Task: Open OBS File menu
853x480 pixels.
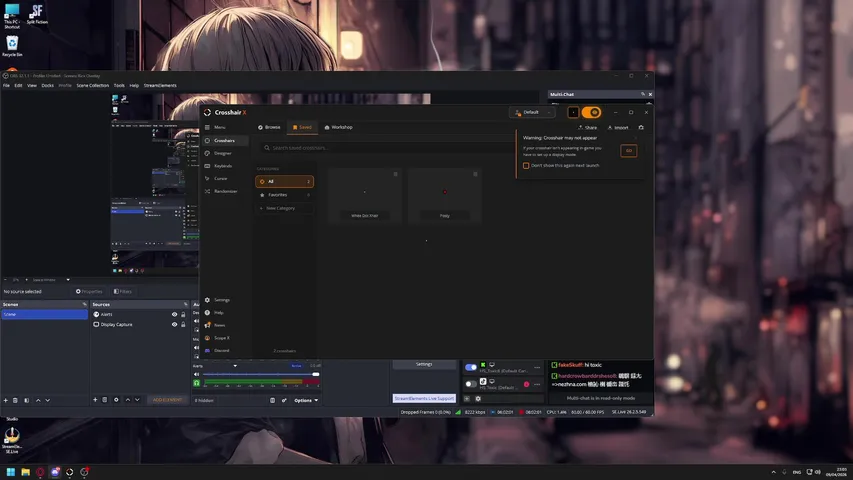Action: click(x=7, y=85)
